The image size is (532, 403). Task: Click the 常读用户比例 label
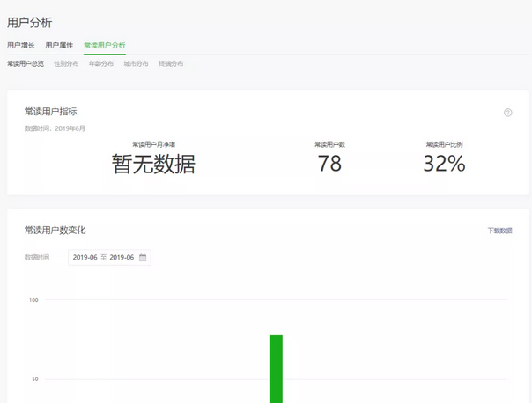[444, 144]
